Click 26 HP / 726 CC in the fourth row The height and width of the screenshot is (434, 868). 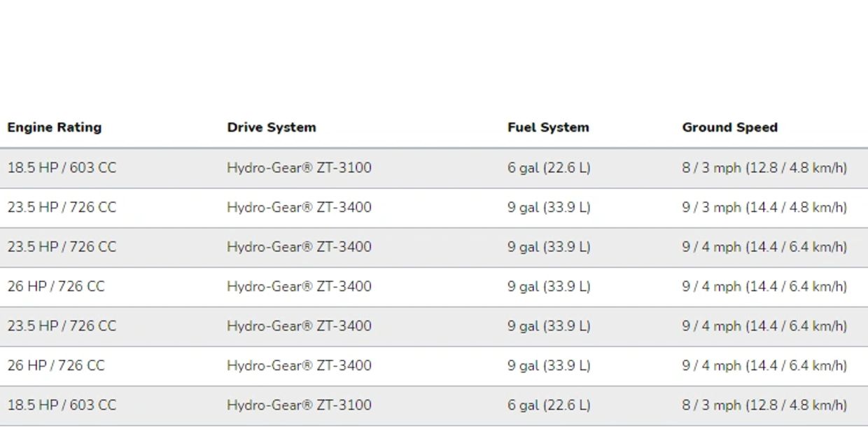pos(56,286)
